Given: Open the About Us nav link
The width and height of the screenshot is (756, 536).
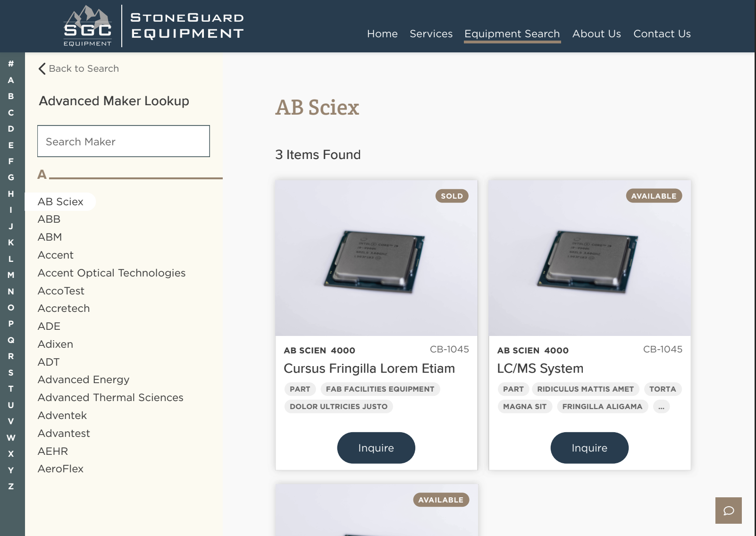Looking at the screenshot, I should click(x=596, y=34).
